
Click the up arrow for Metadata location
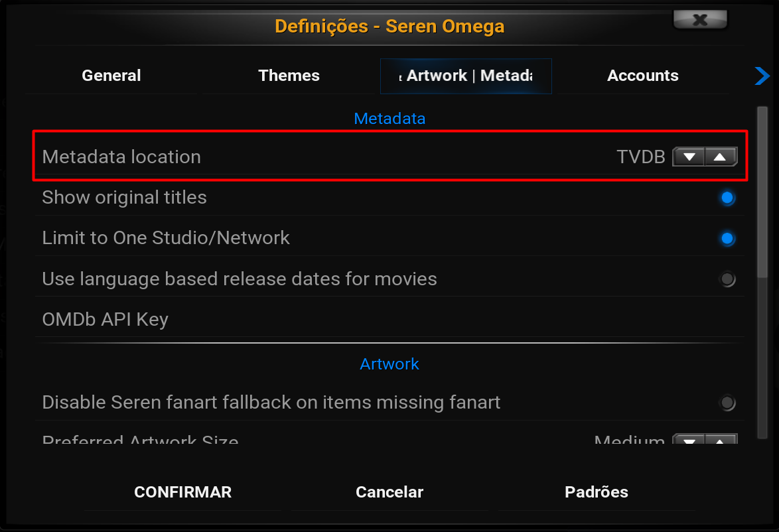point(719,157)
